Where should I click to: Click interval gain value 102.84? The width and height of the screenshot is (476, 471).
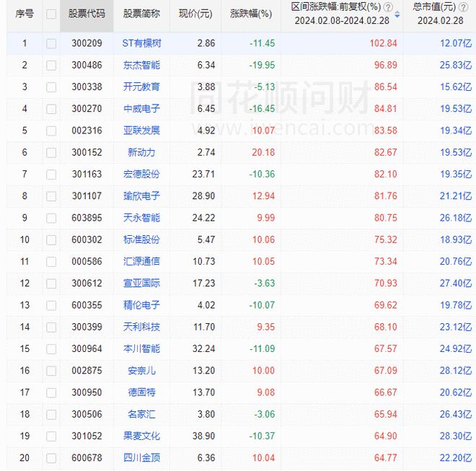(384, 43)
